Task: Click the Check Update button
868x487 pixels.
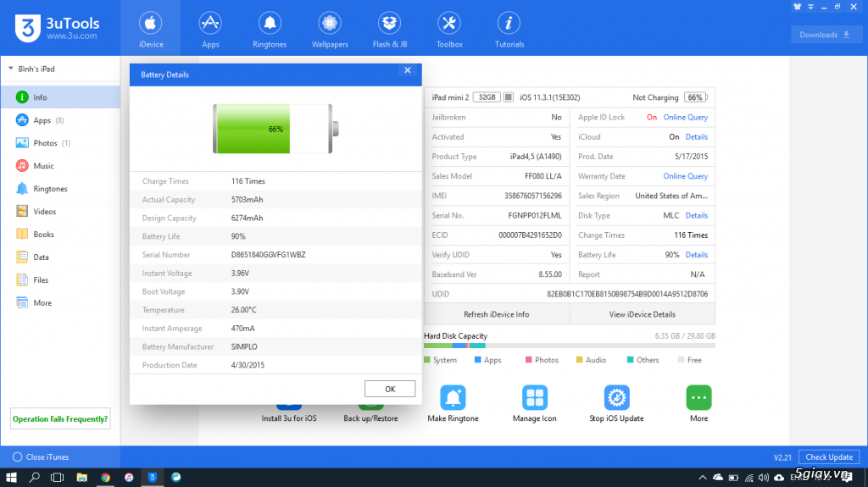Action: click(x=829, y=457)
